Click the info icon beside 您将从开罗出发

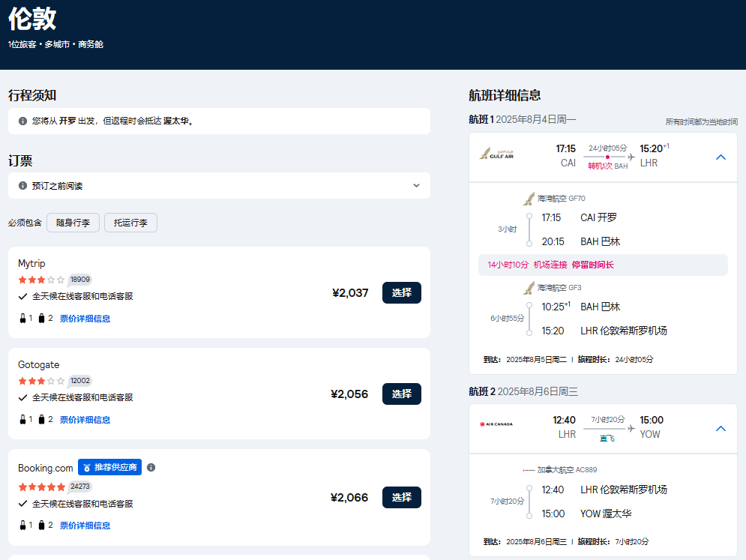(22, 121)
